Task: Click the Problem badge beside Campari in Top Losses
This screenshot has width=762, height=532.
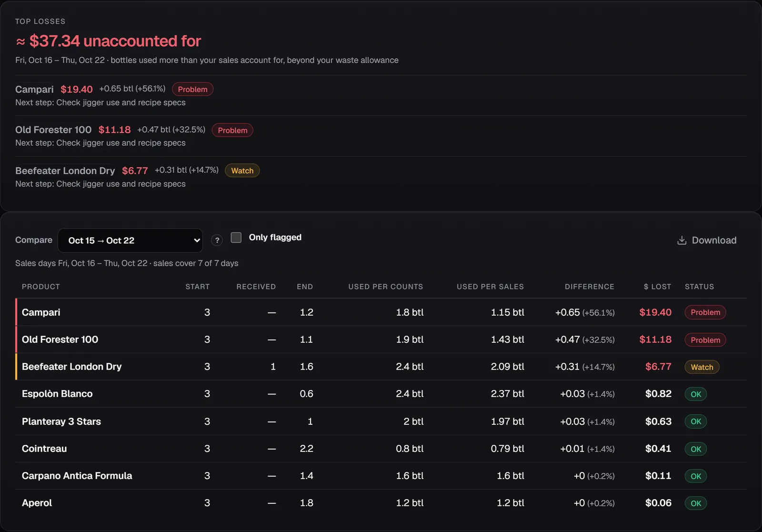Action: tap(192, 89)
